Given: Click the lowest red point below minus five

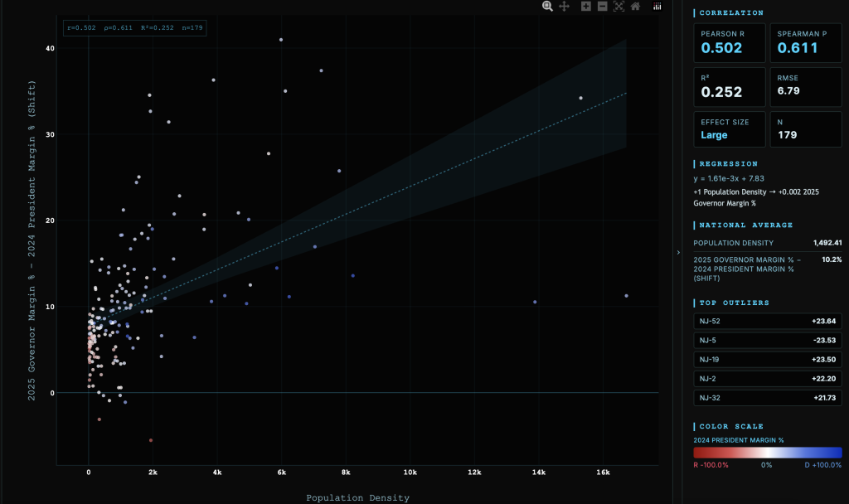Looking at the screenshot, I should point(151,440).
